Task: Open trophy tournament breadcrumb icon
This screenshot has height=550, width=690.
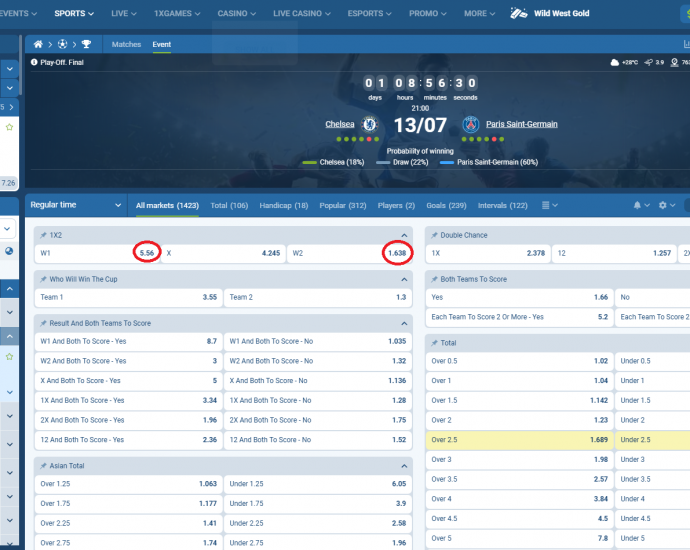Action: pyautogui.click(x=86, y=44)
